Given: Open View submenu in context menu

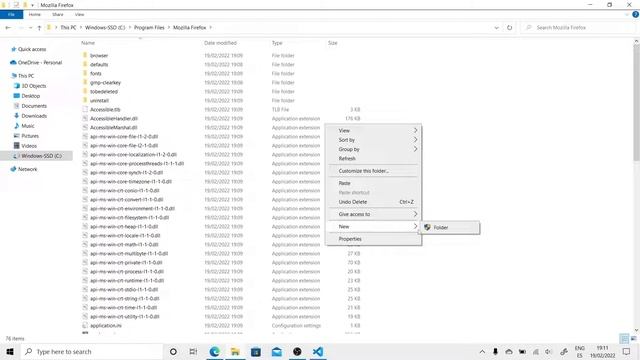Looking at the screenshot, I should click(x=373, y=131).
